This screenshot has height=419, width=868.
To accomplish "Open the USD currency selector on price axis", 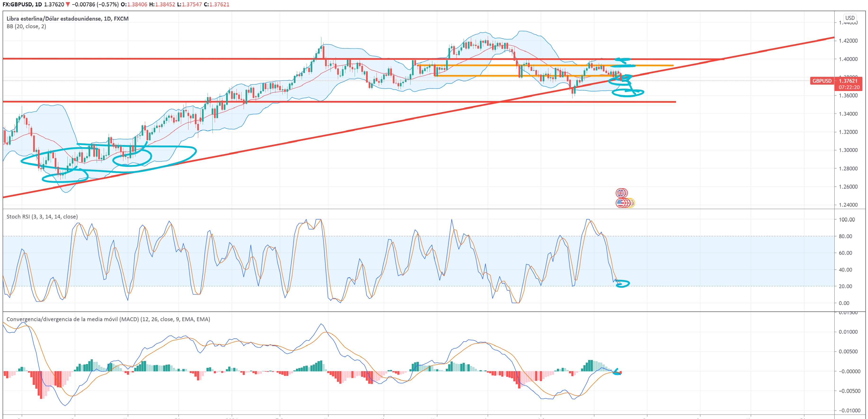I will tap(850, 18).
